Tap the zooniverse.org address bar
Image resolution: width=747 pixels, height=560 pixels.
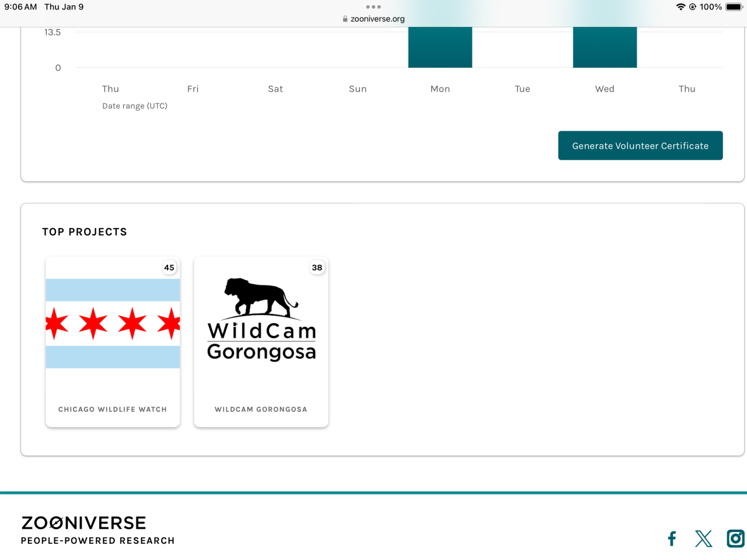373,19
